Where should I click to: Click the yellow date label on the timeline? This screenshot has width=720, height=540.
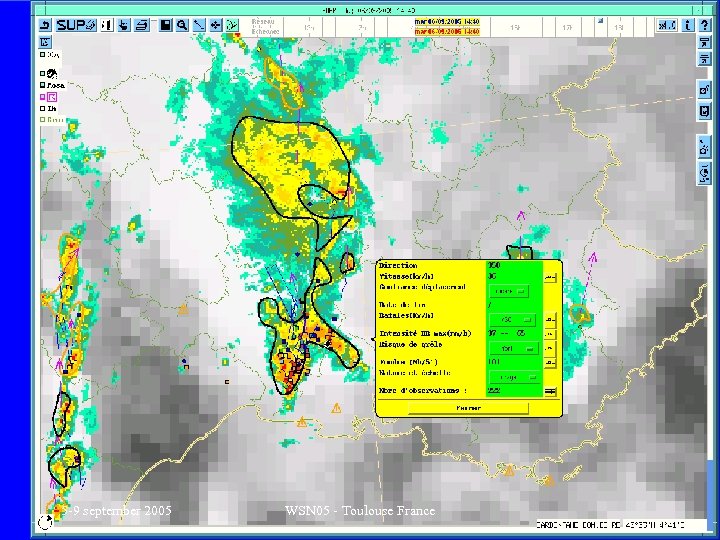447,22
